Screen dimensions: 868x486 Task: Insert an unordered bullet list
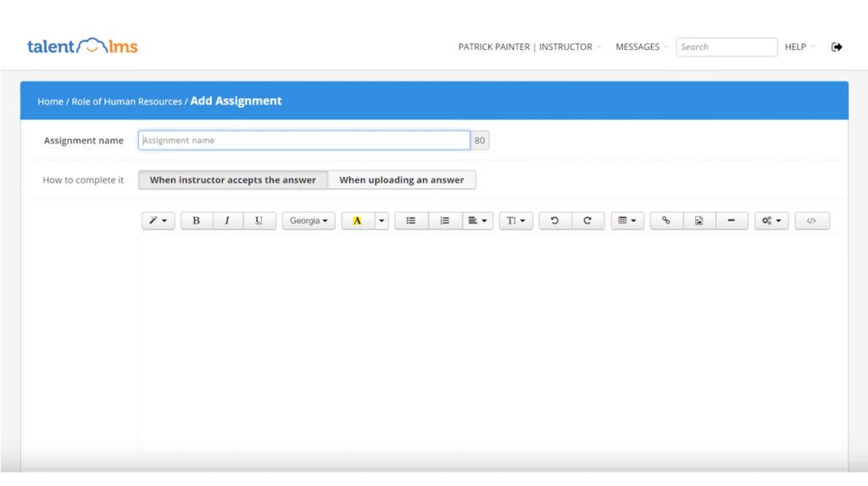pyautogui.click(x=411, y=221)
